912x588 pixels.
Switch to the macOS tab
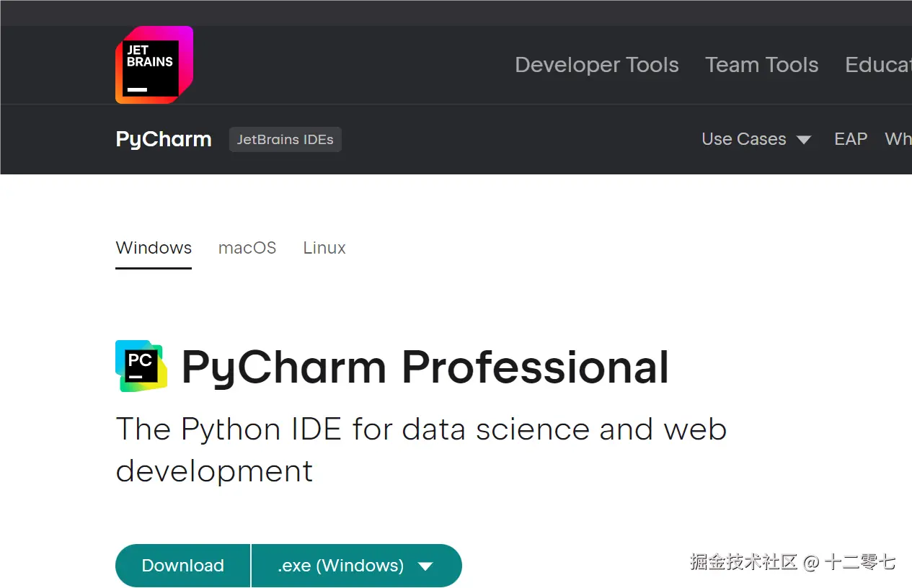tap(247, 248)
